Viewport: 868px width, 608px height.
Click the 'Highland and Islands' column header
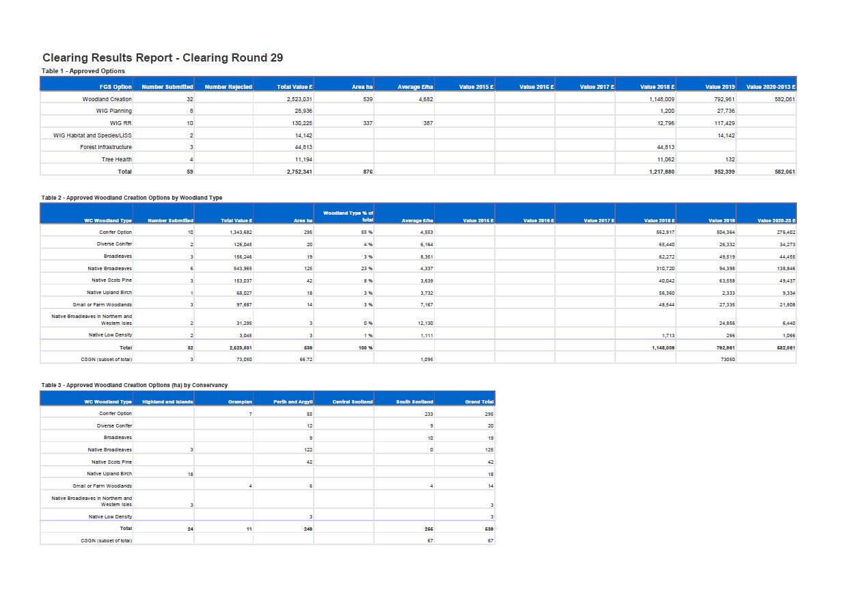167,401
